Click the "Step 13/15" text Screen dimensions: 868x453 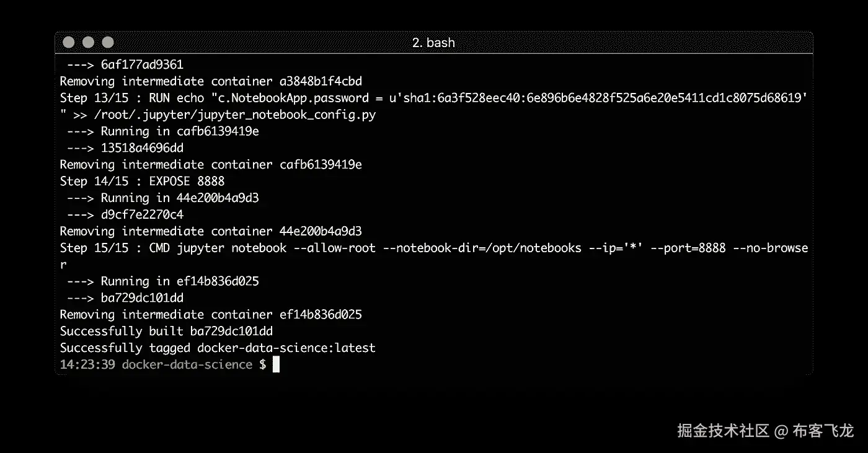[94, 98]
